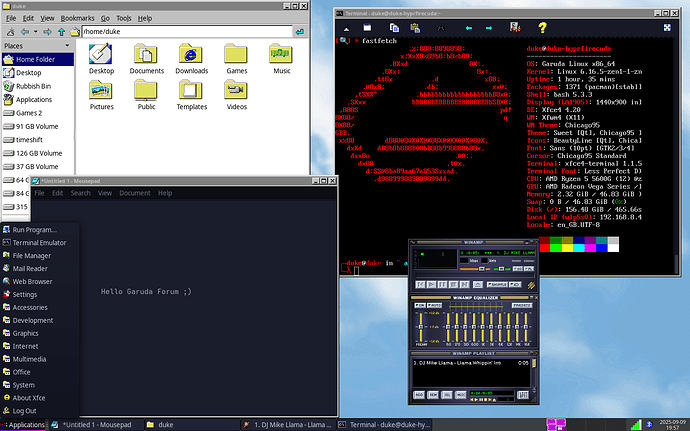
Task: Select Rubbish Bin in Places sidebar
Action: pos(34,86)
